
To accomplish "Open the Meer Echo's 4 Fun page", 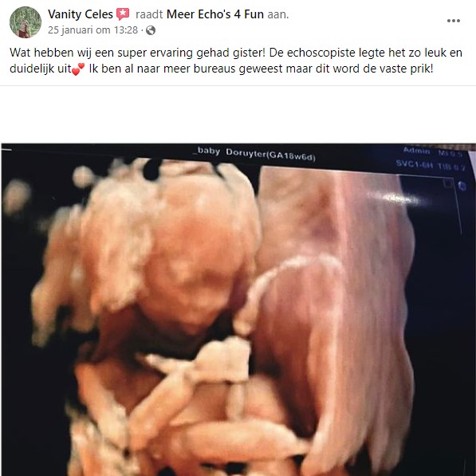I will [215, 14].
